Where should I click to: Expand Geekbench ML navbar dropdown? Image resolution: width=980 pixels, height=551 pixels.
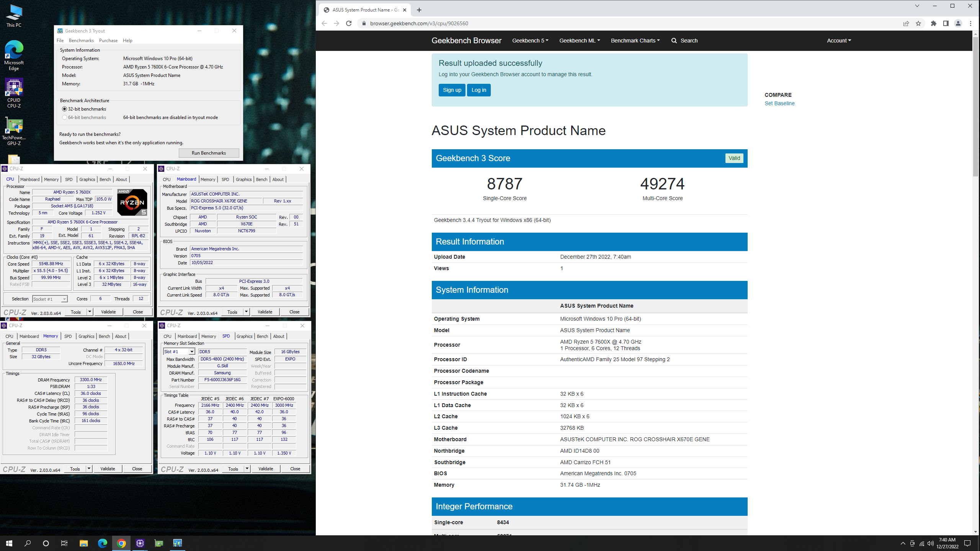pos(580,41)
